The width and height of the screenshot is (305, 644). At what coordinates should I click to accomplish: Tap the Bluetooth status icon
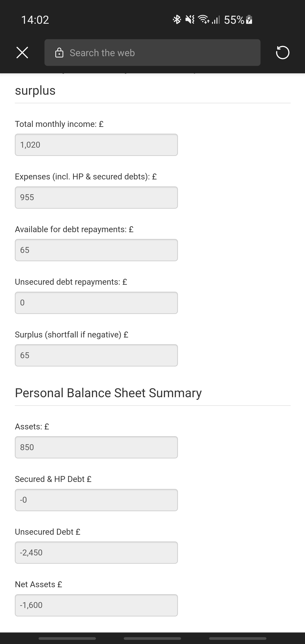(177, 19)
